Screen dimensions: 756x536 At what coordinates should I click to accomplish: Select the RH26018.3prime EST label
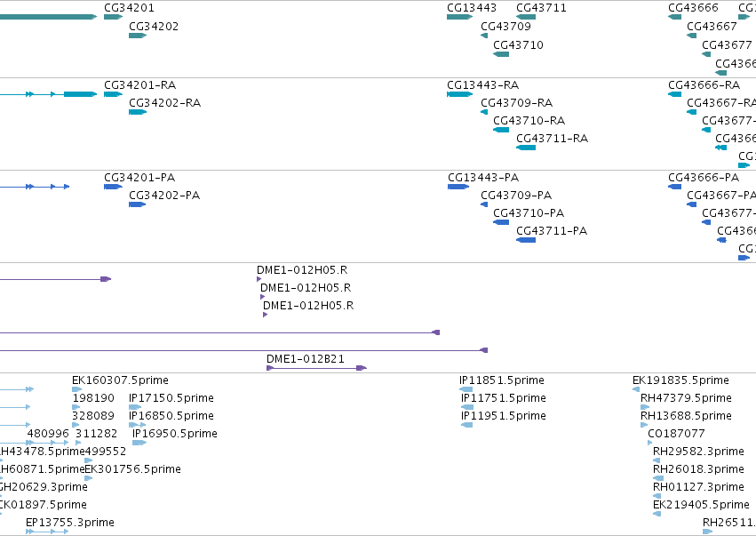click(x=698, y=469)
